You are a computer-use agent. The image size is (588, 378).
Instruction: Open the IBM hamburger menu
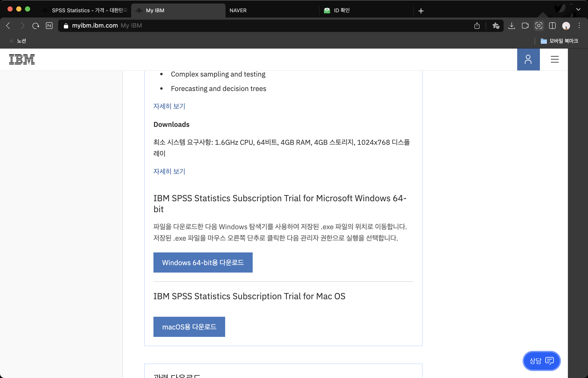coord(554,59)
